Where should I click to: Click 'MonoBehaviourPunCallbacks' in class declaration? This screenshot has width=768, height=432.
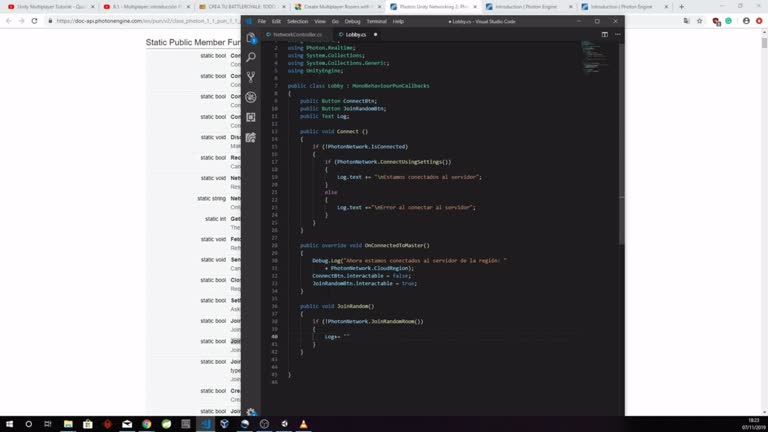(391, 86)
